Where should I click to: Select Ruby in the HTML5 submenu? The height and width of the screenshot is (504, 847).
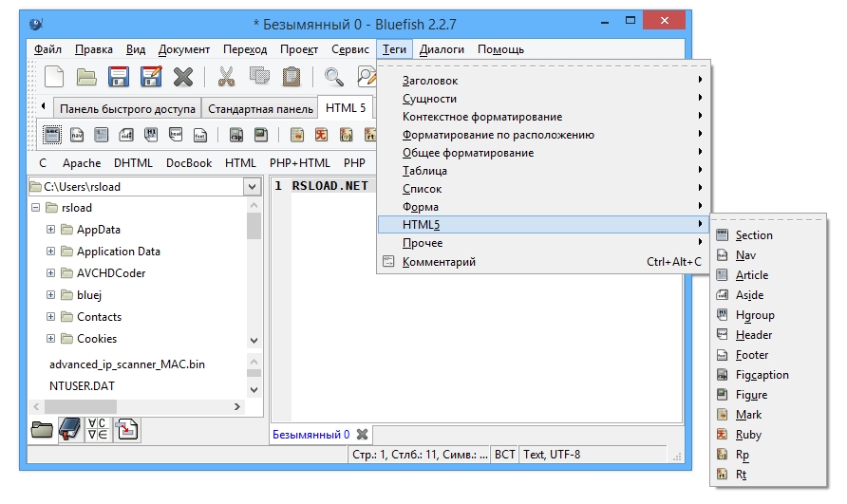point(768,435)
